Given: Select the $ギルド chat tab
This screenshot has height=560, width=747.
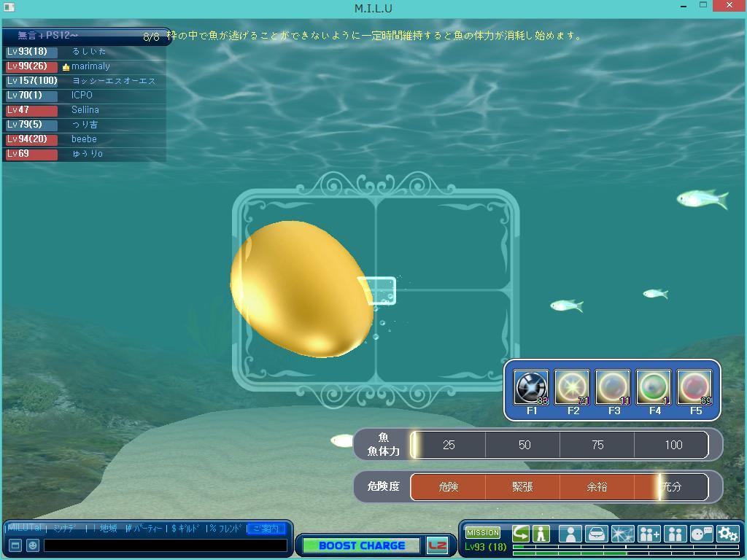Looking at the screenshot, I should 186,529.
